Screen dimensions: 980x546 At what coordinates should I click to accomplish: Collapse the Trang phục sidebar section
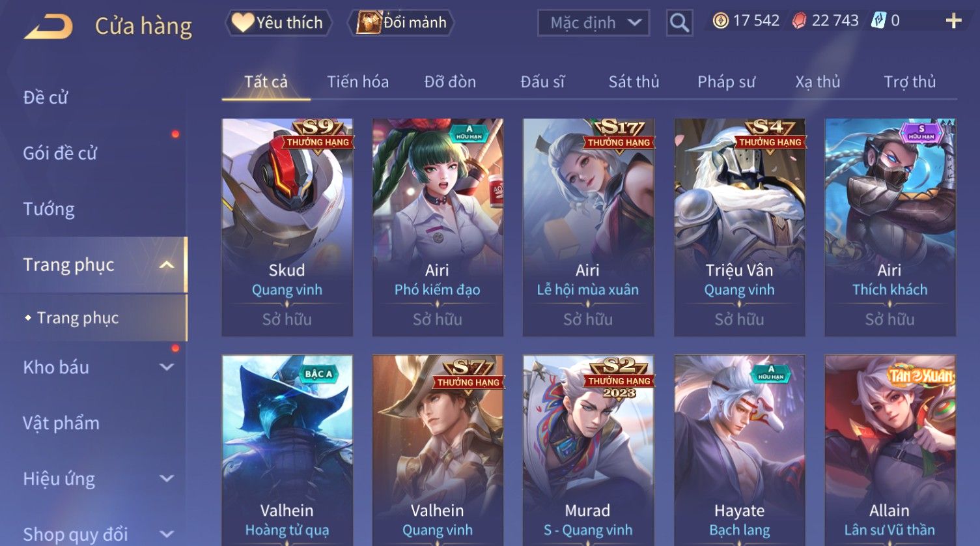tap(167, 265)
